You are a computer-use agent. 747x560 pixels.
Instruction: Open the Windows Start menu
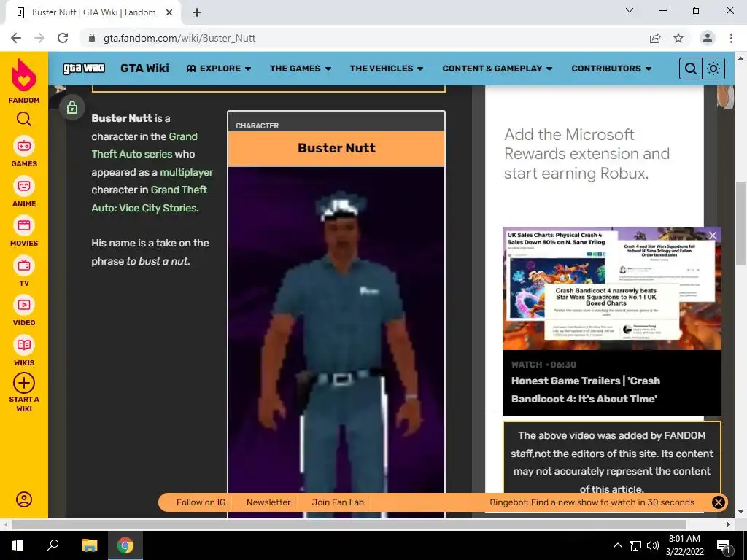(18, 545)
